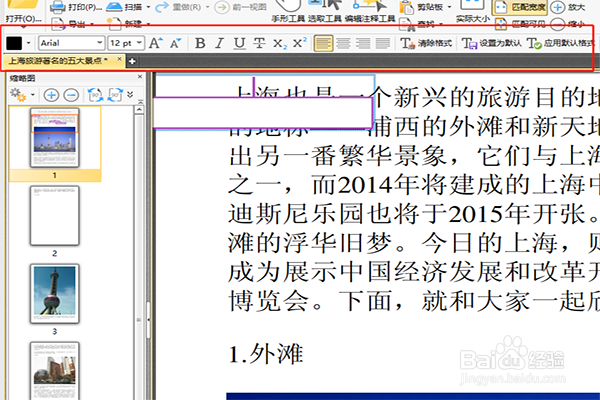600x400 pixels.
Task: Rotate pages counterclockwise 90 degrees
Action: click(95, 95)
